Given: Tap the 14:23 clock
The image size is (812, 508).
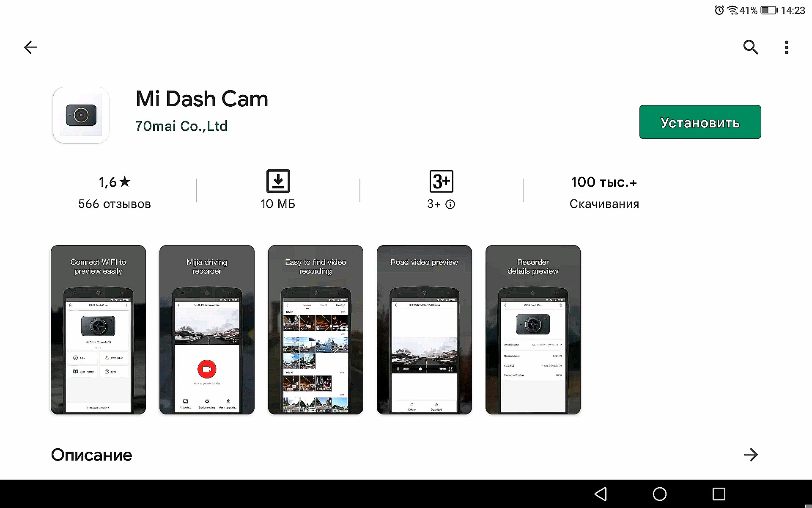Looking at the screenshot, I should point(793,10).
